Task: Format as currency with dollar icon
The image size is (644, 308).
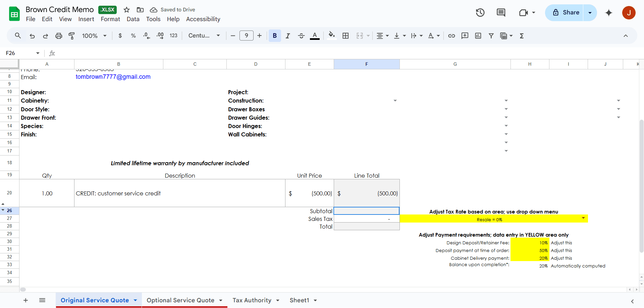Action: tap(120, 36)
